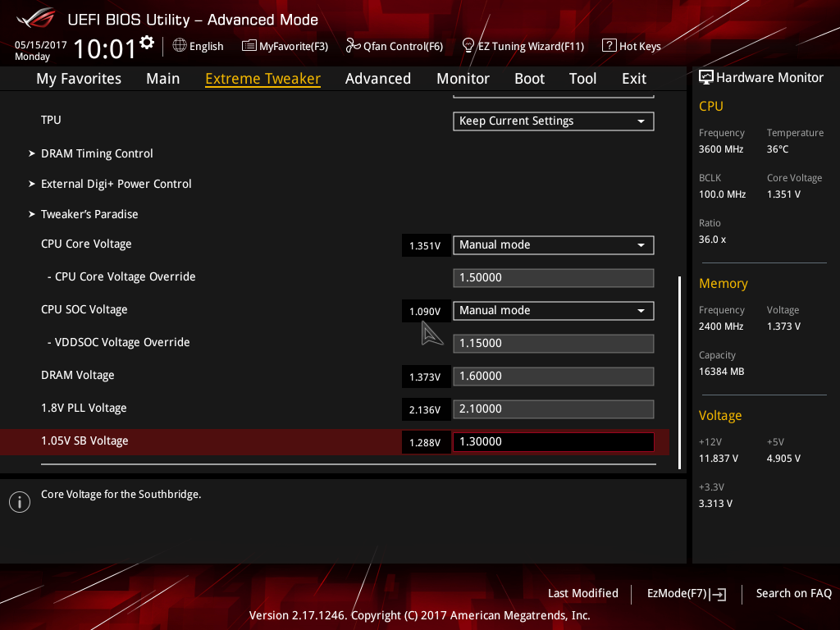Image resolution: width=840 pixels, height=630 pixels.
Task: Click the English language button
Action: [199, 46]
